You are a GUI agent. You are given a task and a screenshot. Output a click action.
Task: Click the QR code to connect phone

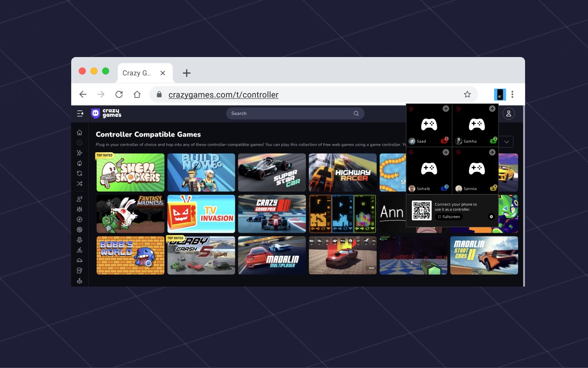[422, 211]
